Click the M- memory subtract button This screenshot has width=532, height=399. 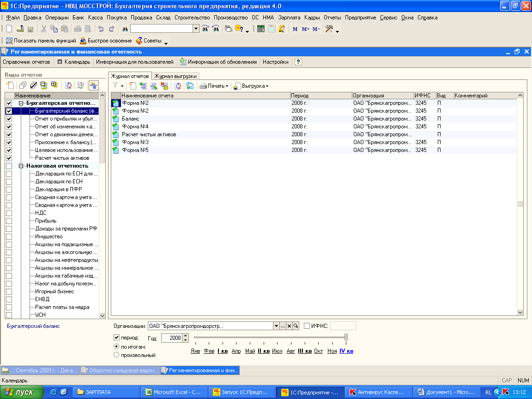click(316, 29)
